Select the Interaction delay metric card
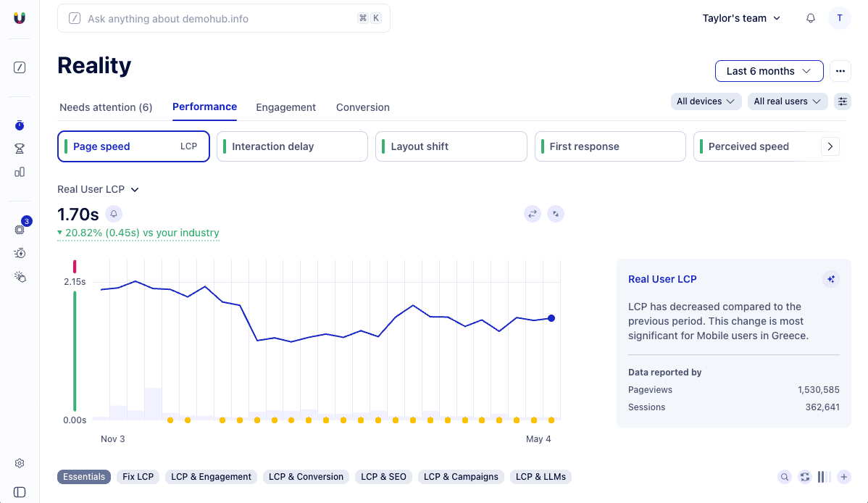This screenshot has height=503, width=868. (x=292, y=146)
